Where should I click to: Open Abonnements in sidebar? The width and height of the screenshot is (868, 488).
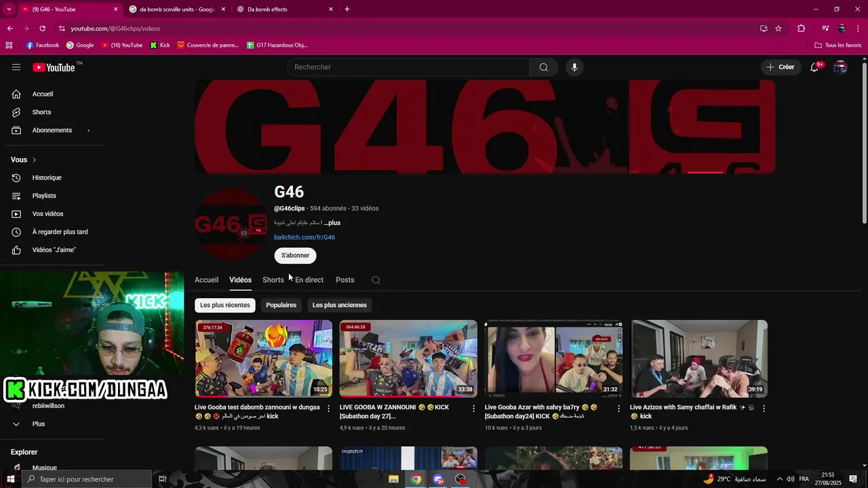tap(53, 130)
